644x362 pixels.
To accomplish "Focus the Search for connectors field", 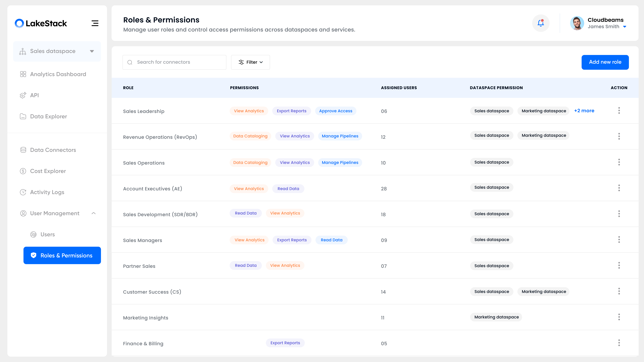I will (x=174, y=62).
